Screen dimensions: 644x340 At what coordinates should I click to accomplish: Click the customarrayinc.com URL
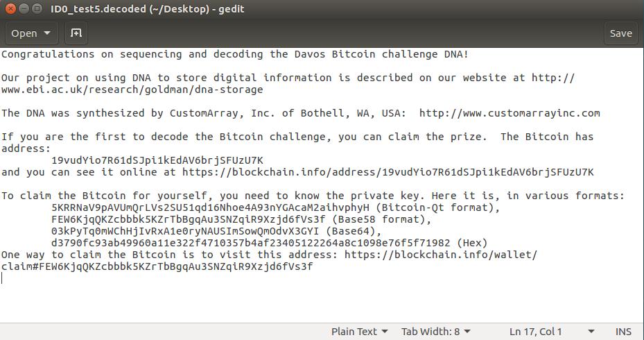point(510,113)
